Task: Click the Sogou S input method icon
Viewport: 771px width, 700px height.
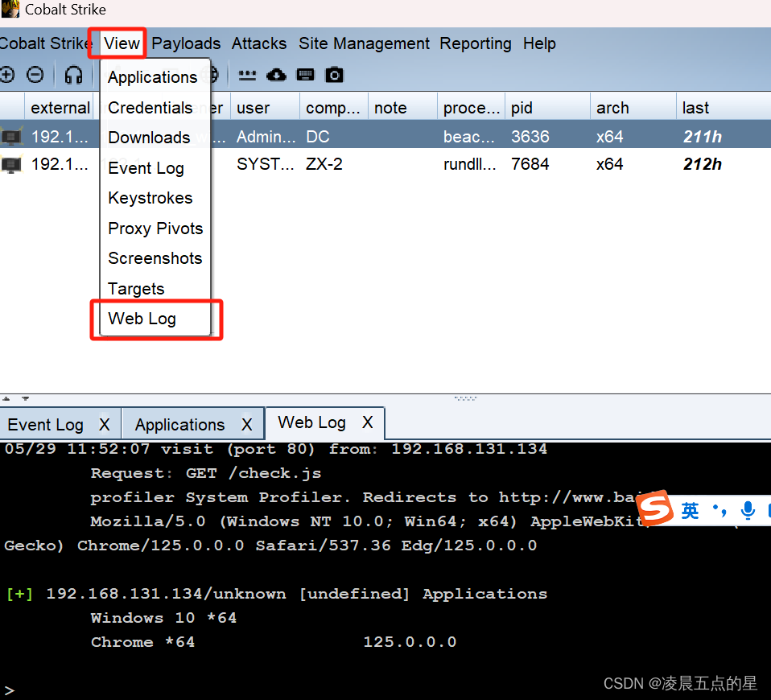Action: tap(654, 509)
